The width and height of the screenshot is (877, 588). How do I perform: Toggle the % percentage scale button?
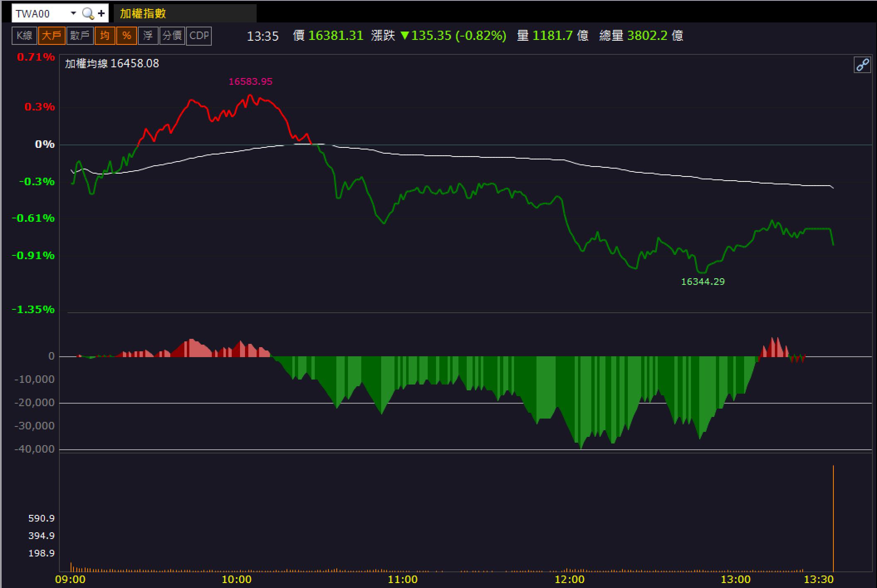tap(127, 36)
